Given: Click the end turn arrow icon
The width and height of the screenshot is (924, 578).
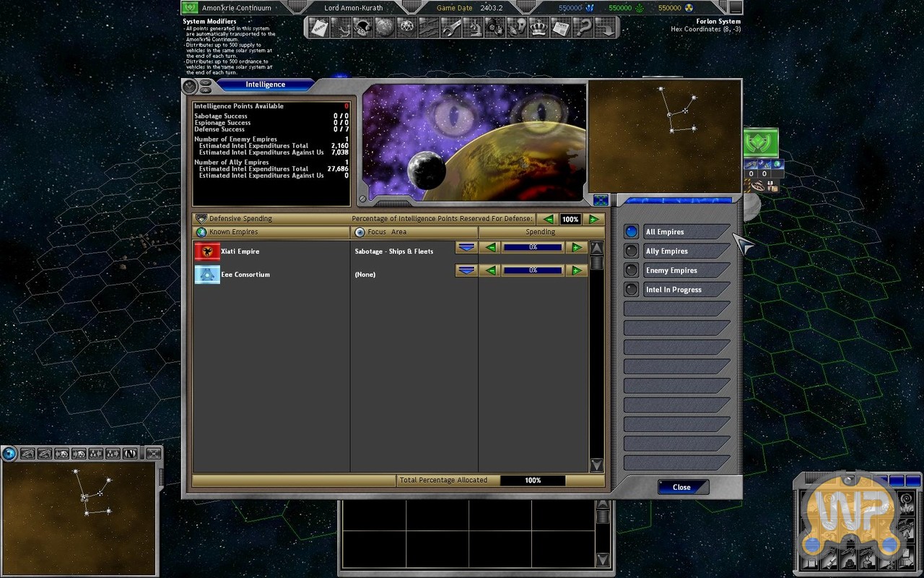Looking at the screenshot, I should pos(606,27).
